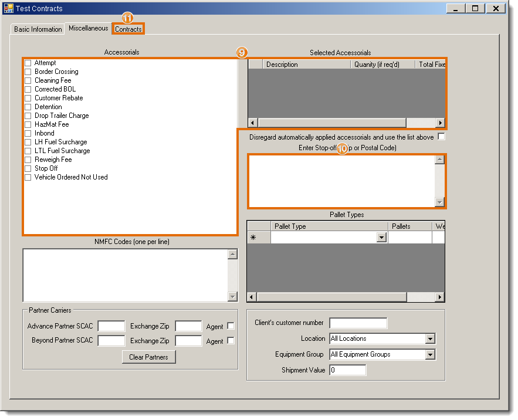Screen dimensions: 518x420
Task: Select the Miscellaneous tab
Action: 88,28
